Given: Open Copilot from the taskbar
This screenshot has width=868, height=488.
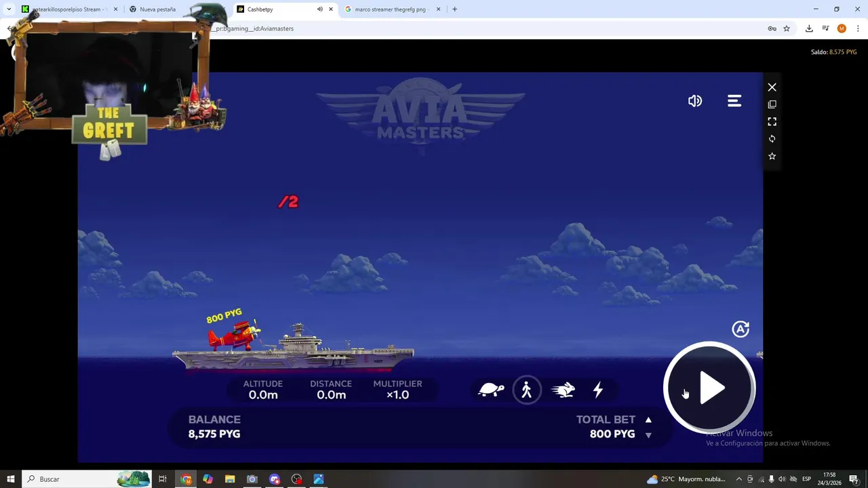Looking at the screenshot, I should pyautogui.click(x=208, y=479).
